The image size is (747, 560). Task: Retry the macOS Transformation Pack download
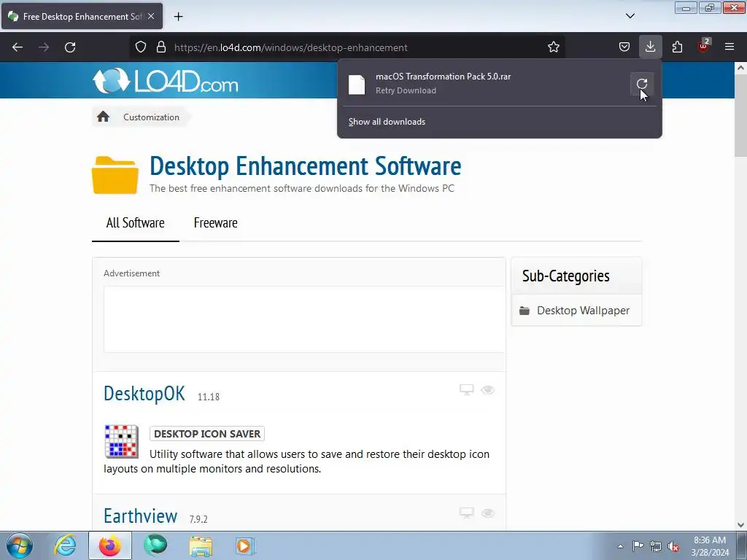pos(642,84)
